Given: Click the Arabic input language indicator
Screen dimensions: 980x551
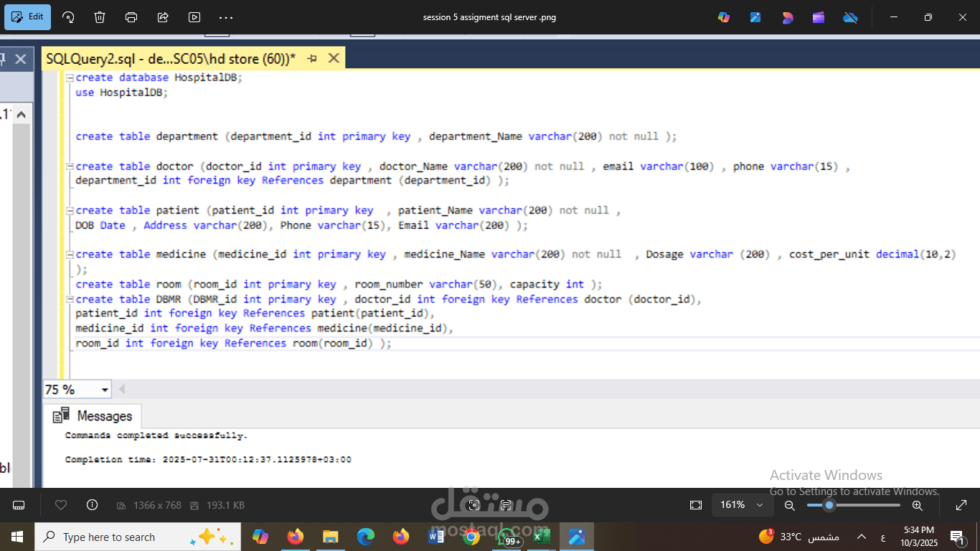Looking at the screenshot, I should pyautogui.click(x=882, y=537).
